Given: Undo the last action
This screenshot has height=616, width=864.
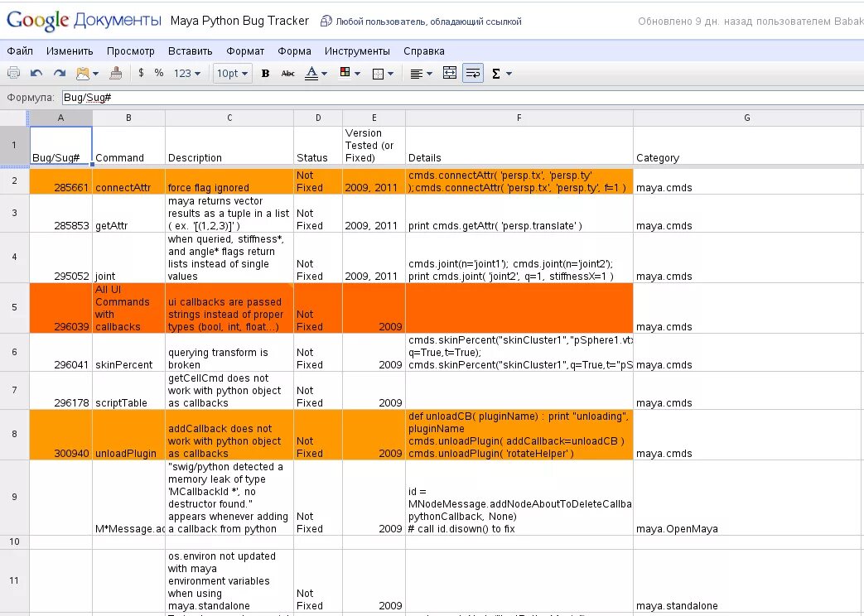Looking at the screenshot, I should [x=36, y=73].
